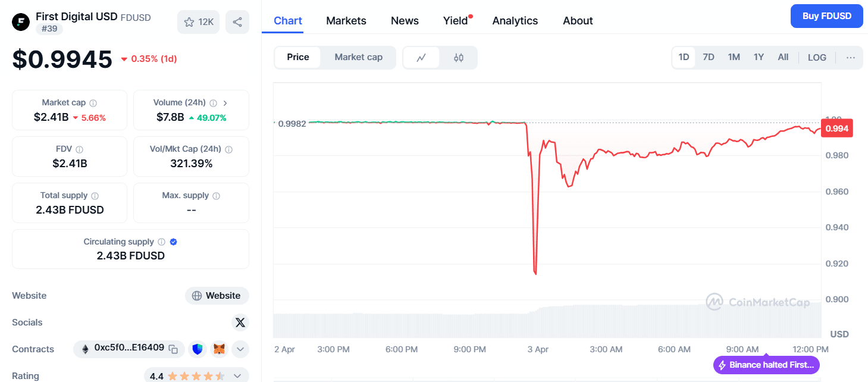This screenshot has height=382, width=868.
Task: Click the share icon button
Action: click(237, 22)
